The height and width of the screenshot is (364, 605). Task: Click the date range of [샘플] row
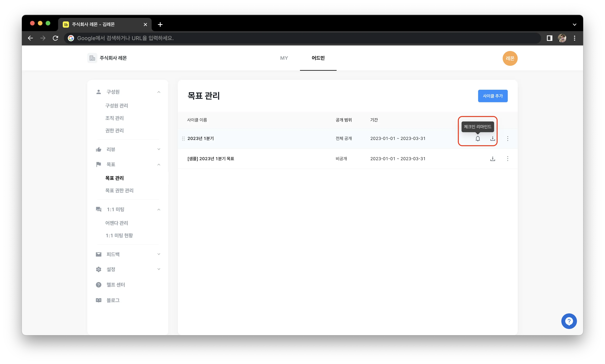click(x=398, y=159)
